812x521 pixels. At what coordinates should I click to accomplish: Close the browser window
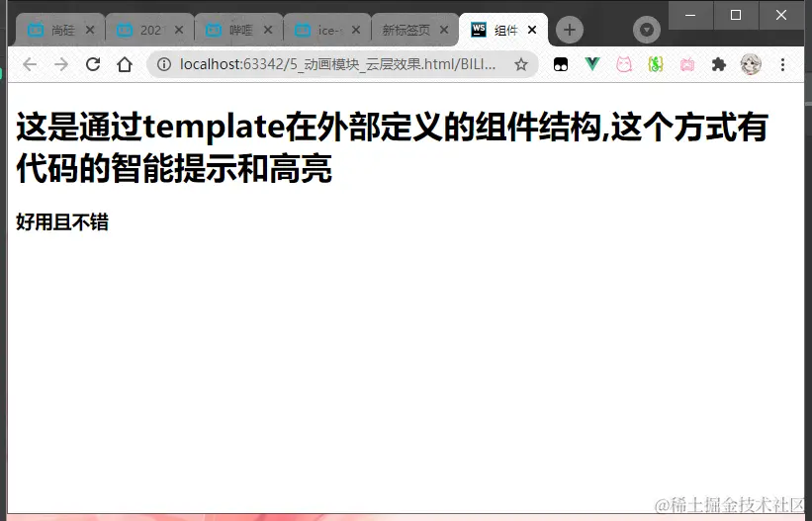point(781,15)
